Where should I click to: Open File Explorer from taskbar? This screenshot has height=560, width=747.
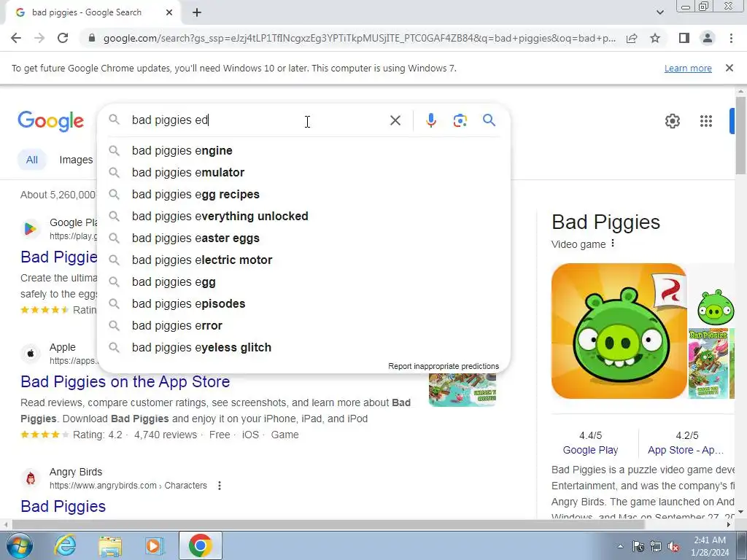coord(111,545)
